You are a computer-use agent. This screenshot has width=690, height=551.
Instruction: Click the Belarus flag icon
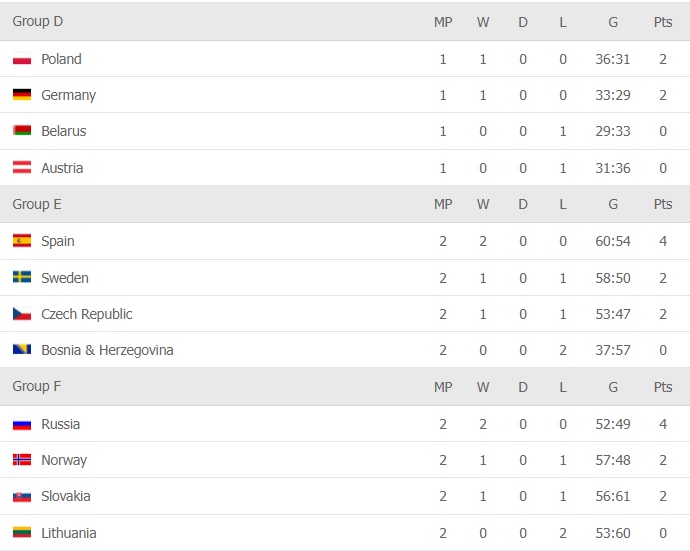tap(22, 131)
